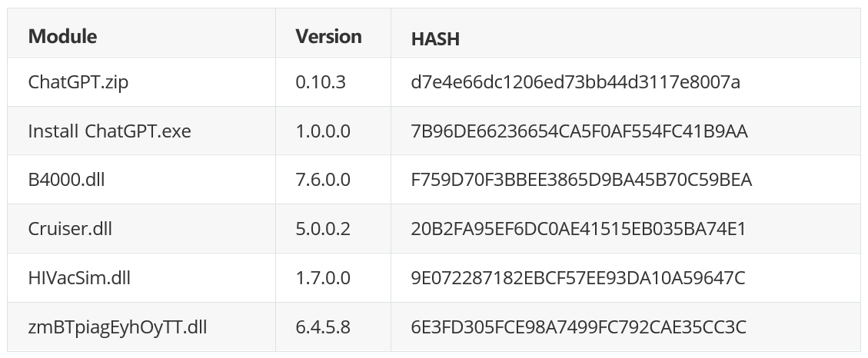Select the HIVacSim.dll module cell
This screenshot has height=358, width=868.
tap(79, 278)
